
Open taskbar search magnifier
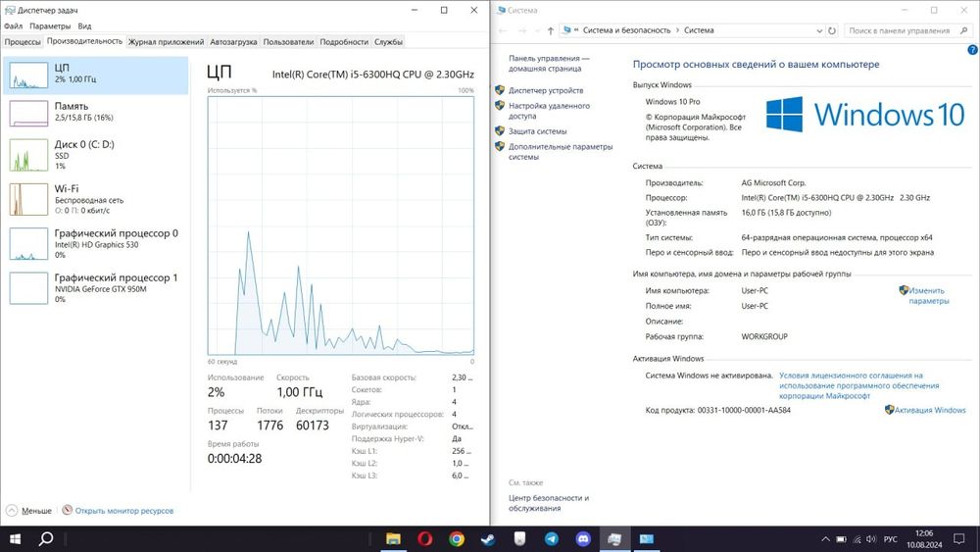[46, 539]
